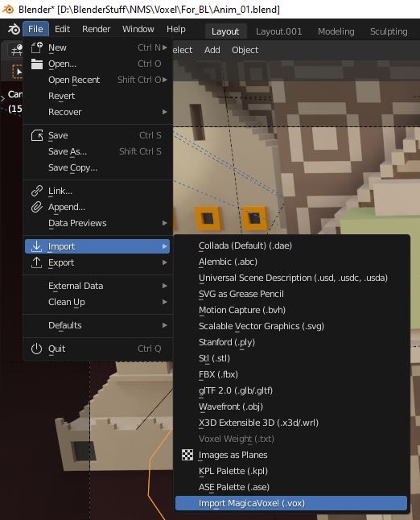Select Alembic (.abc) import
The image size is (420, 520).
[291, 262]
